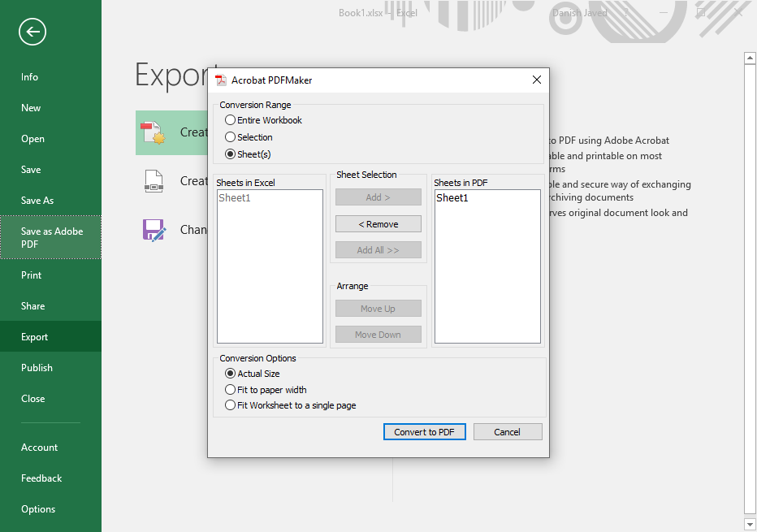Close the Acrobat PDFMaker dialog
Image resolution: width=757 pixels, height=532 pixels.
[x=536, y=80]
